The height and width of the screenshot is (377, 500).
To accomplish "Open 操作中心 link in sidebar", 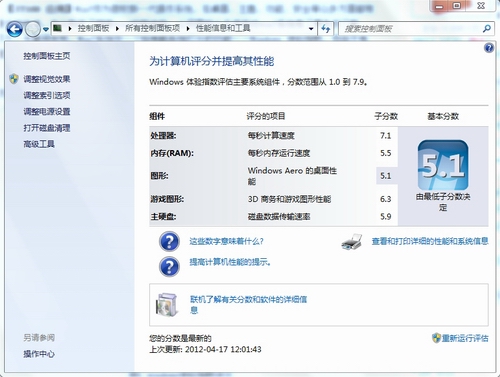I will [x=39, y=354].
